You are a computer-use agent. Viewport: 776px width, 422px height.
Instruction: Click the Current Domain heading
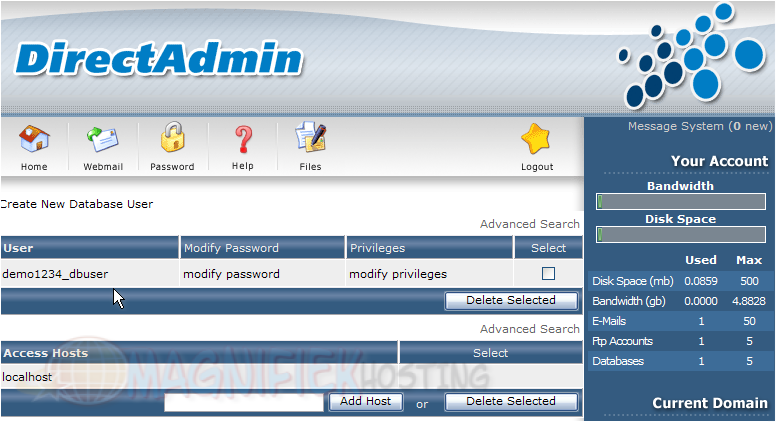click(x=710, y=403)
